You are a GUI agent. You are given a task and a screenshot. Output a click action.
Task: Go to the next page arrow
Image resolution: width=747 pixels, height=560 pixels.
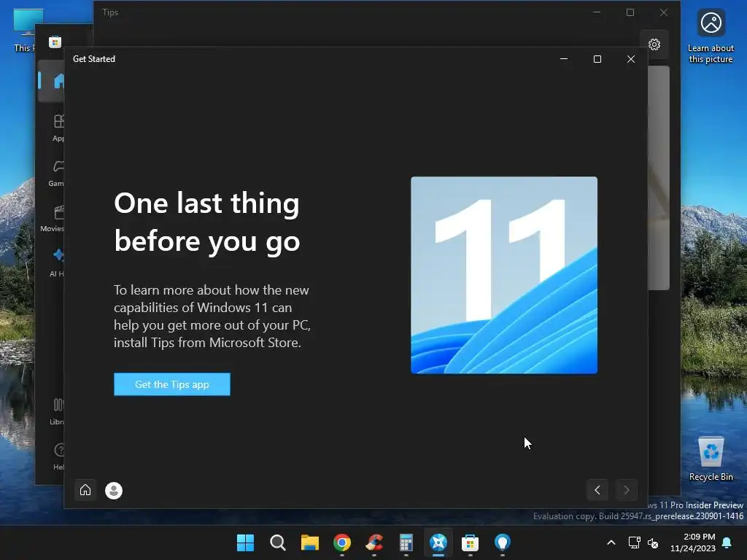(x=627, y=490)
